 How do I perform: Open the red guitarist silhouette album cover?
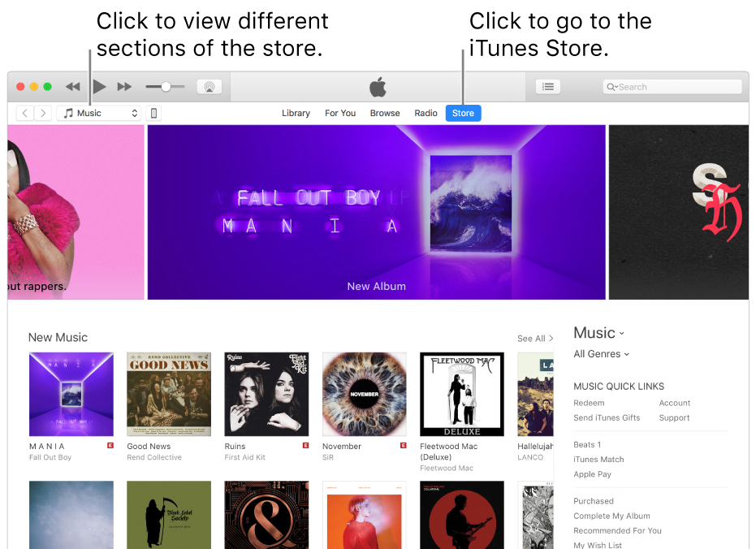pyautogui.click(x=462, y=515)
